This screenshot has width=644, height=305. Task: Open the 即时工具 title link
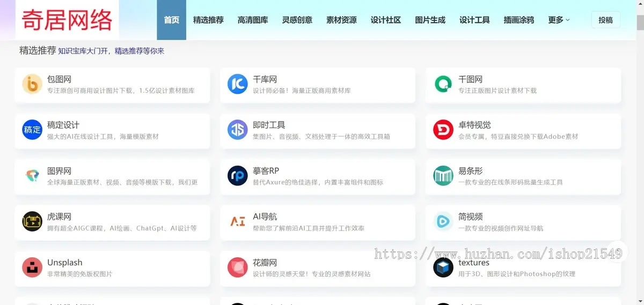(269, 125)
